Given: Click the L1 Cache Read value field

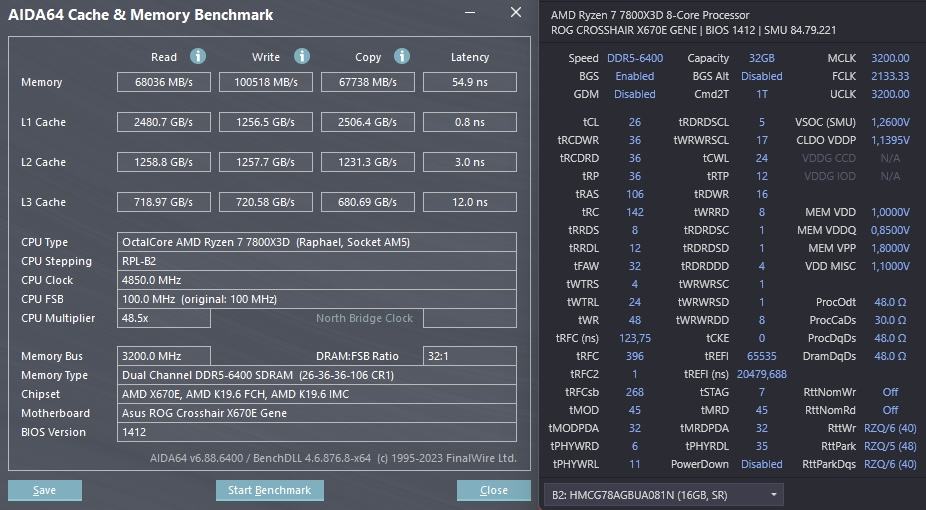Looking at the screenshot, I should 164,122.
